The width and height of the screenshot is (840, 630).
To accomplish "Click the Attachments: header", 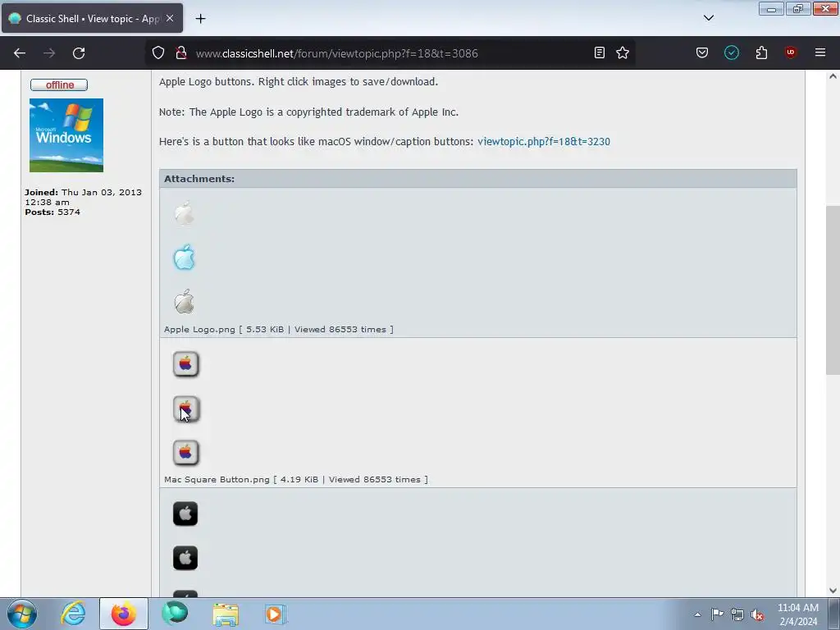I will pos(199,179).
